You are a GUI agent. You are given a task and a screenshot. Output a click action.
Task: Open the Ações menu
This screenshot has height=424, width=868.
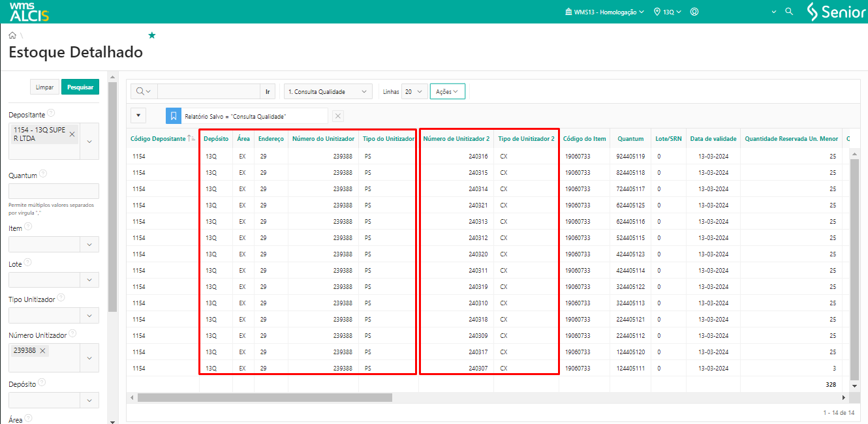click(447, 92)
